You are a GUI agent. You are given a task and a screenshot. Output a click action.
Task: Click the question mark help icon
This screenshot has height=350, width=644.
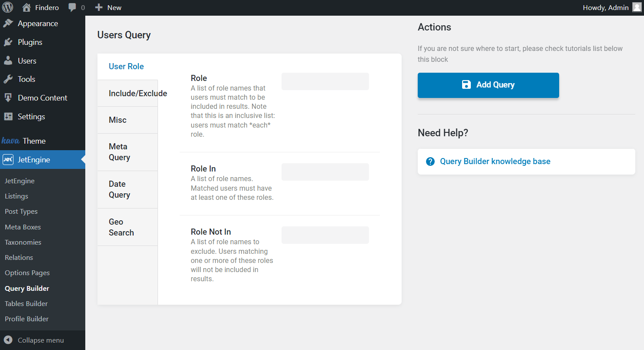(430, 162)
